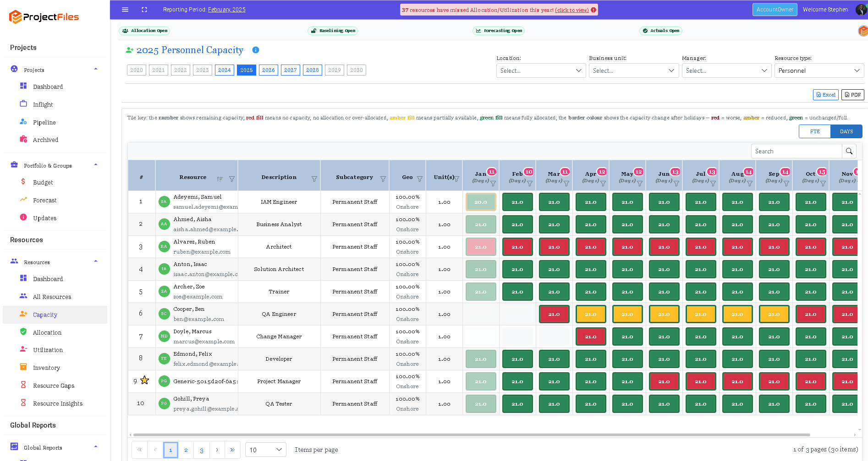Image resolution: width=868 pixels, height=461 pixels.
Task: Open Resource Insights in the sidebar
Action: tap(58, 403)
